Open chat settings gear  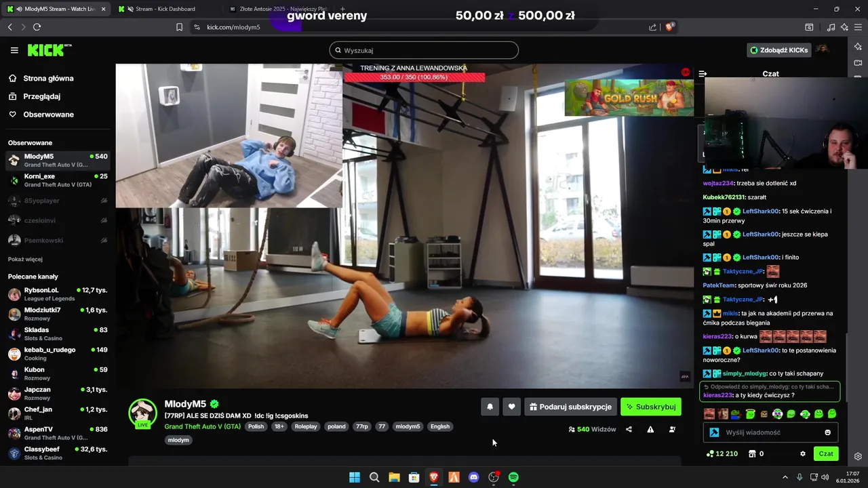[803, 453]
